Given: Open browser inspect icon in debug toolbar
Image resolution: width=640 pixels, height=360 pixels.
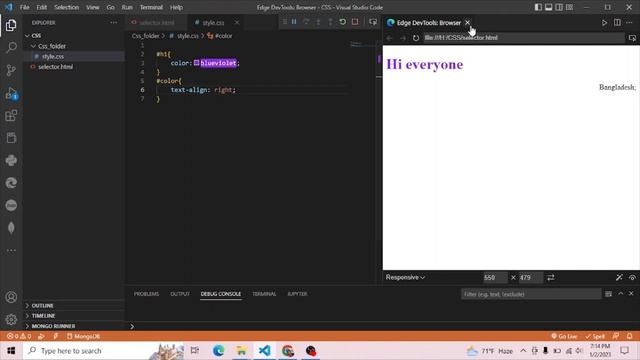Looking at the screenshot, I should click(x=373, y=22).
